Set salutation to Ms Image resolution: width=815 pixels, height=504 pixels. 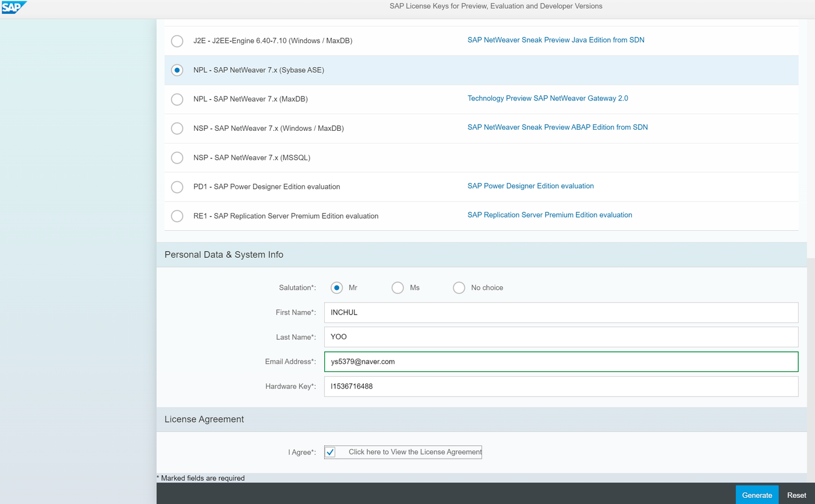click(x=398, y=288)
